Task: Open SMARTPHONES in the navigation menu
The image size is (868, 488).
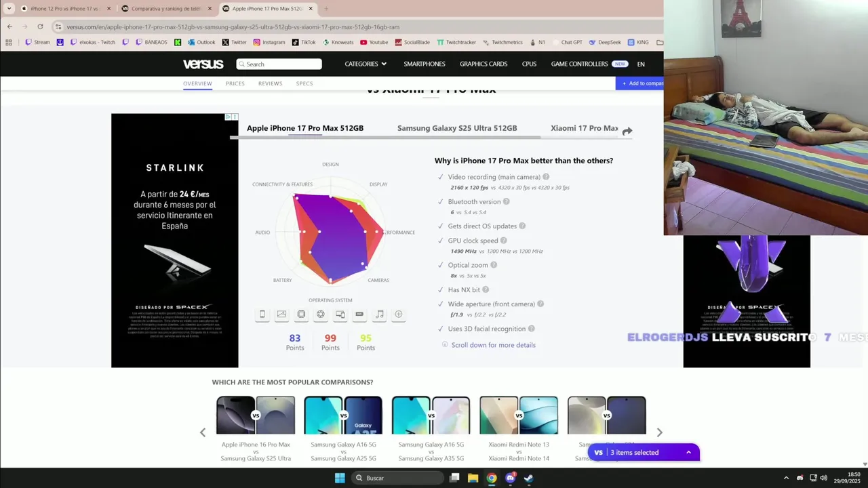Action: pyautogui.click(x=425, y=64)
